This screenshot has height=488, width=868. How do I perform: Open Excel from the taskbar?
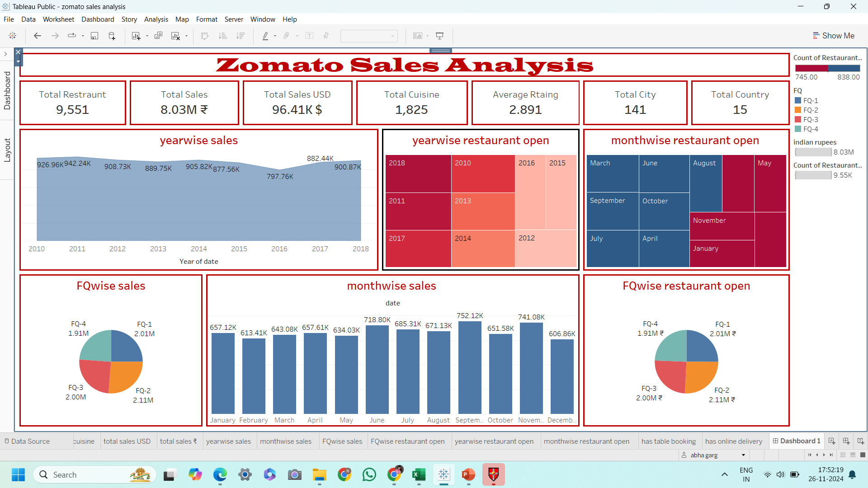click(419, 475)
